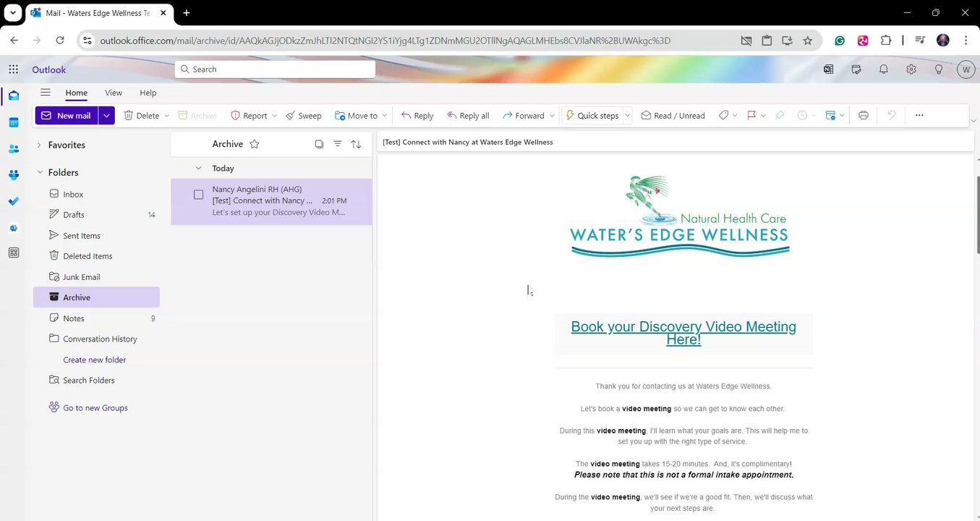
Task: Open the account manager W avatar
Action: (966, 69)
